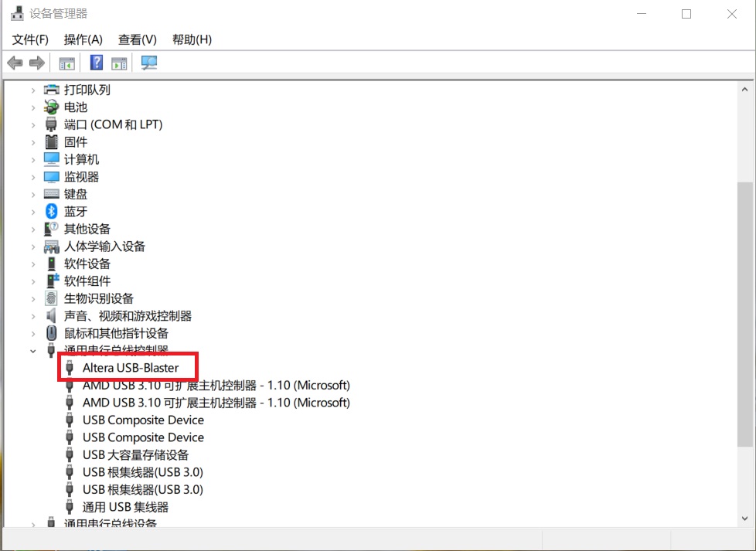The height and width of the screenshot is (551, 756).
Task: Select the Bluetooth icon beside 蓝牙
Action: click(52, 211)
